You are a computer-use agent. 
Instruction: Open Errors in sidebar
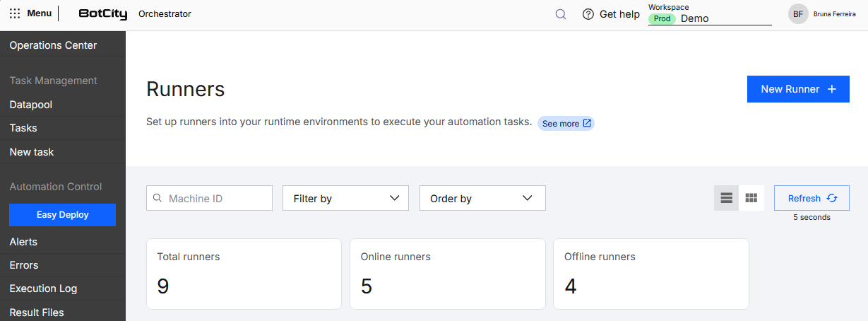pyautogui.click(x=63, y=265)
